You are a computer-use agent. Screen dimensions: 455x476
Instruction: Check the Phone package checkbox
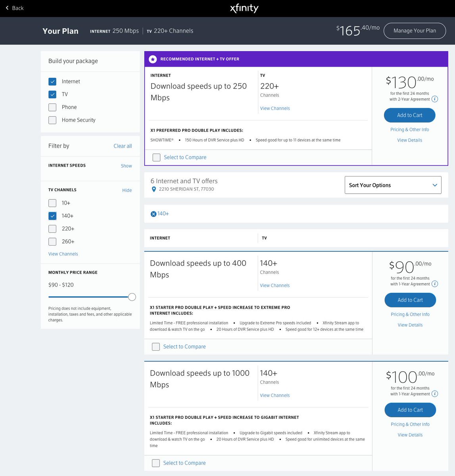click(x=52, y=107)
